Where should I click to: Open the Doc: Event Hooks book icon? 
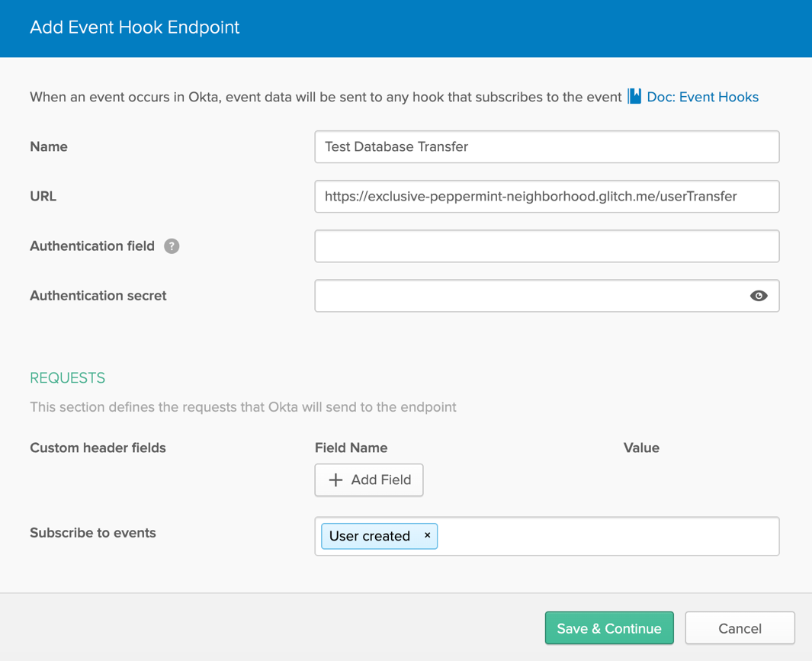tap(634, 97)
